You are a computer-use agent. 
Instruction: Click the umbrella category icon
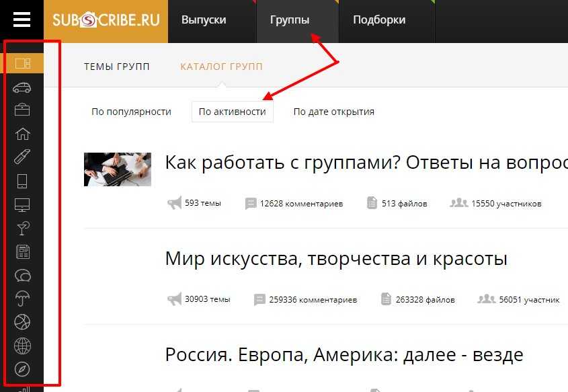click(x=22, y=299)
